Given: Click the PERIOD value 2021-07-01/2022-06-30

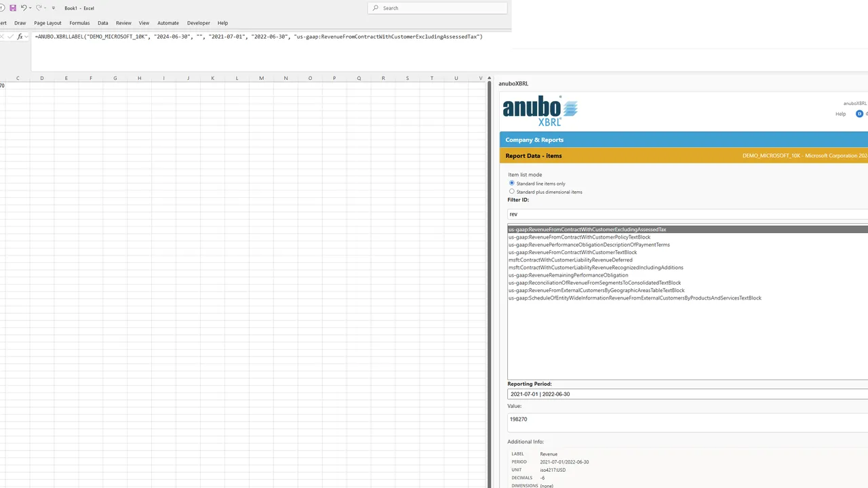Looking at the screenshot, I should [564, 462].
